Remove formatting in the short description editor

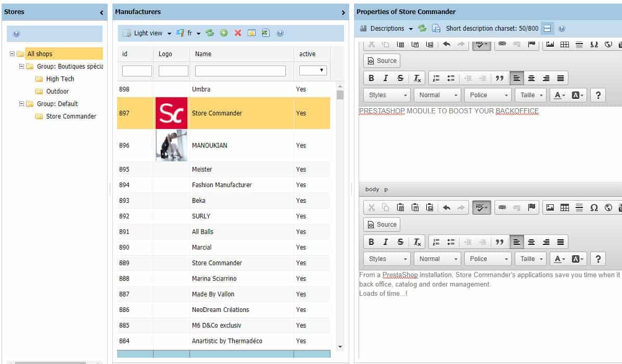pyautogui.click(x=417, y=78)
